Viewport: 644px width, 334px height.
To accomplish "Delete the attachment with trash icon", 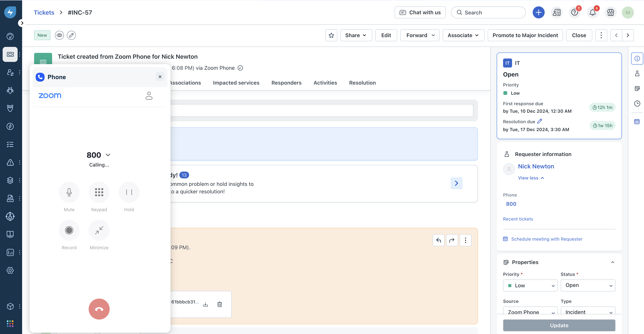I will pyautogui.click(x=219, y=304).
